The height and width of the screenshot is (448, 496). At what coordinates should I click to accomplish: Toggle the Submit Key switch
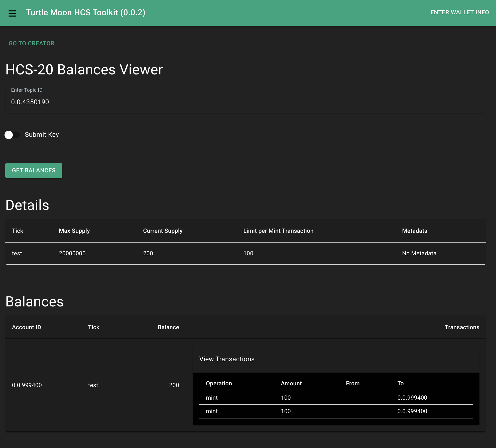(12, 135)
